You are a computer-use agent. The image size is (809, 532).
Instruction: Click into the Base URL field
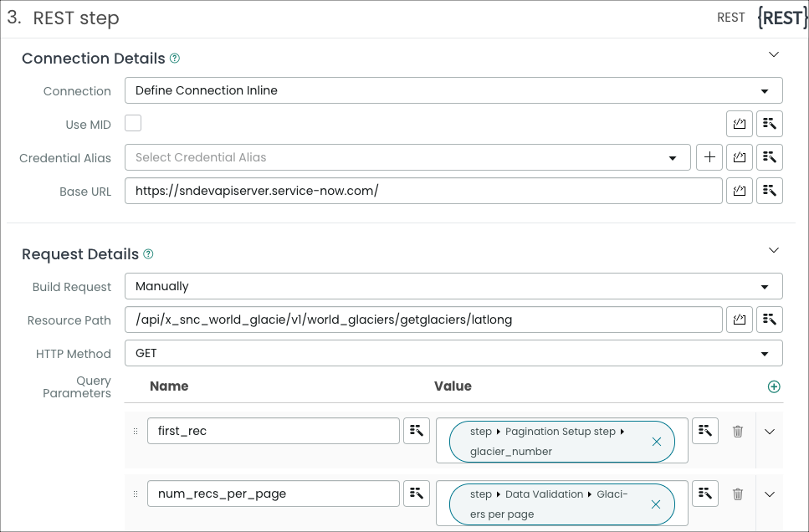[423, 191]
